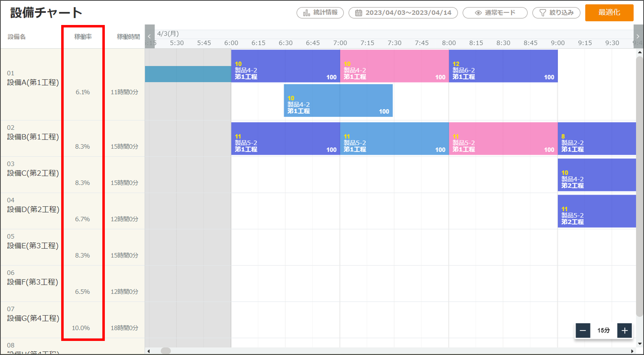Click the horizontal scrollbar right arrow
The image size is (644, 355).
[632, 351]
